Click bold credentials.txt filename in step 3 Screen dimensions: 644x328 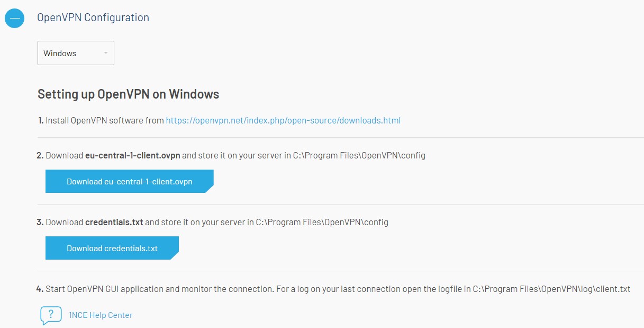click(x=114, y=223)
